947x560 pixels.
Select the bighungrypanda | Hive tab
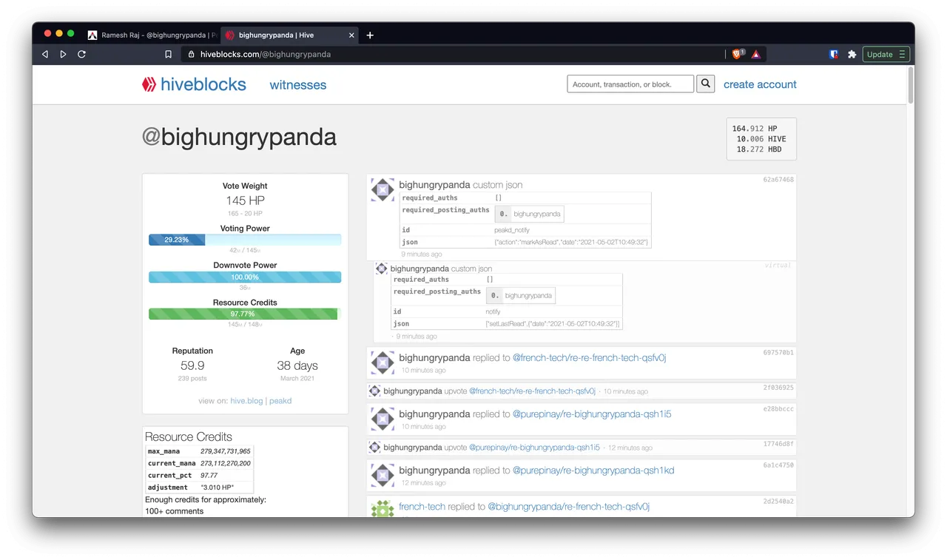click(x=290, y=35)
